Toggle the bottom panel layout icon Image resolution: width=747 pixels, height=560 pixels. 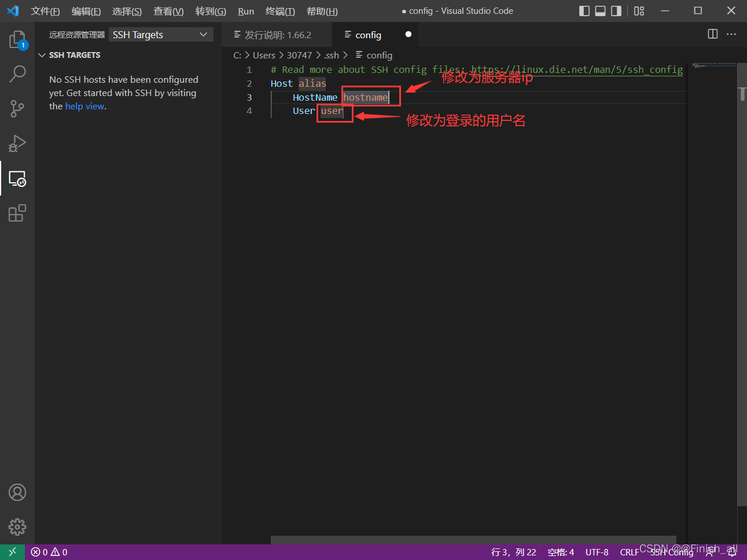click(601, 10)
